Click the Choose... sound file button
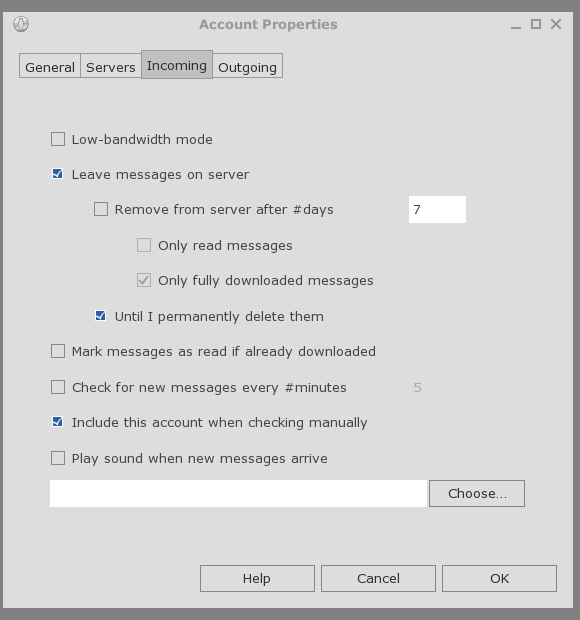 477,493
